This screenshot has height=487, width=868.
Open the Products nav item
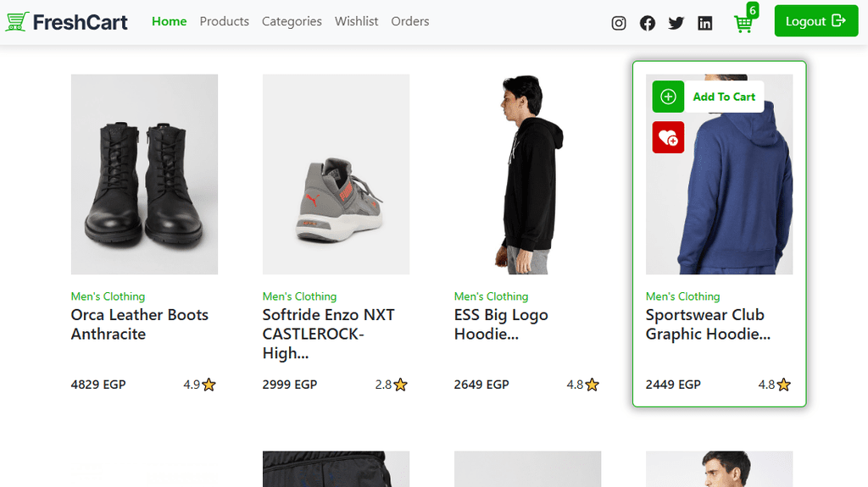point(225,21)
